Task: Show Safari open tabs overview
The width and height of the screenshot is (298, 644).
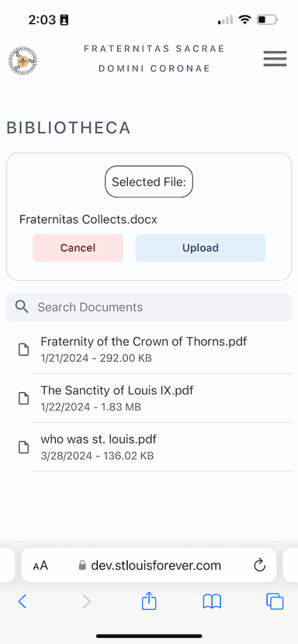Action: click(275, 601)
